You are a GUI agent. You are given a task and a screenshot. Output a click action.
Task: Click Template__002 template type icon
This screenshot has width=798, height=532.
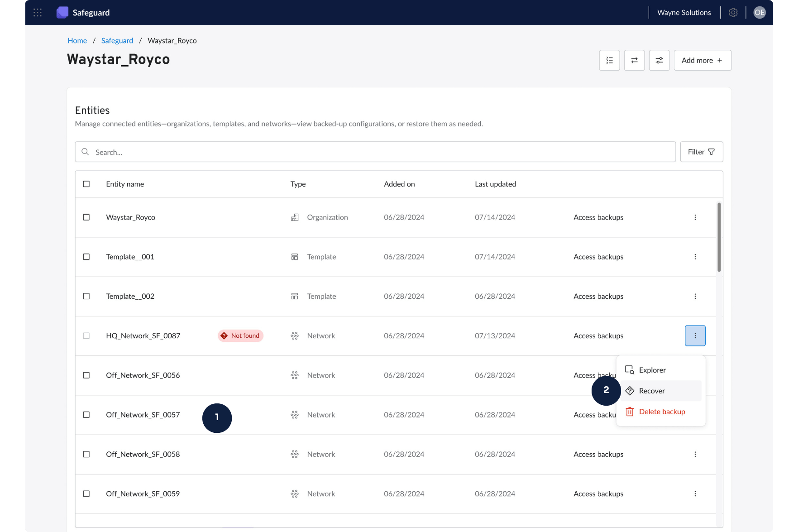click(295, 296)
